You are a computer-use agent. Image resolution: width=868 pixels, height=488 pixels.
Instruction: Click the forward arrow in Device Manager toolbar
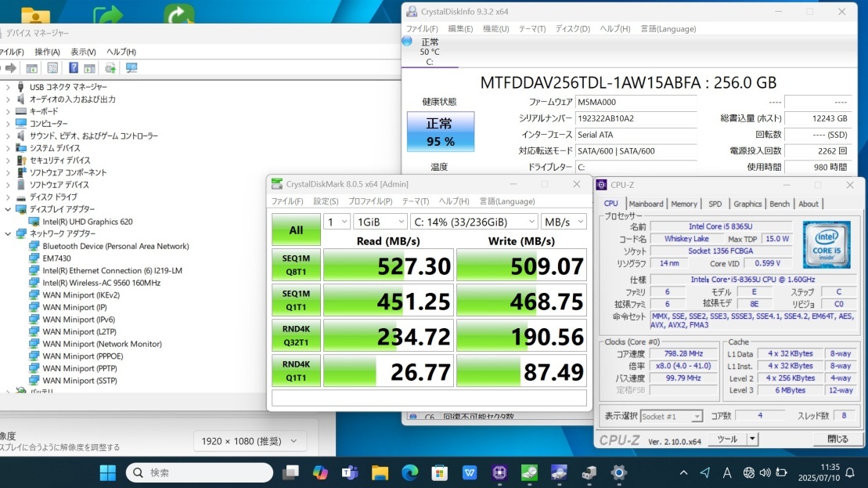pos(12,68)
